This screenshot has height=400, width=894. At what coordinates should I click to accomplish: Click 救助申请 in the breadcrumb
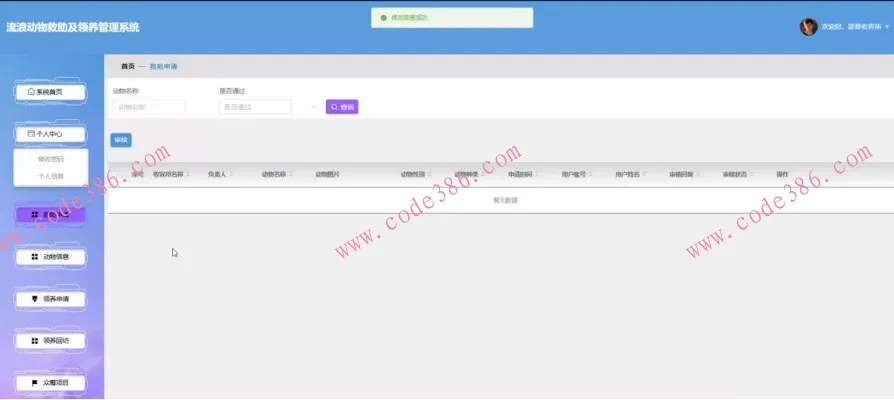click(x=164, y=67)
